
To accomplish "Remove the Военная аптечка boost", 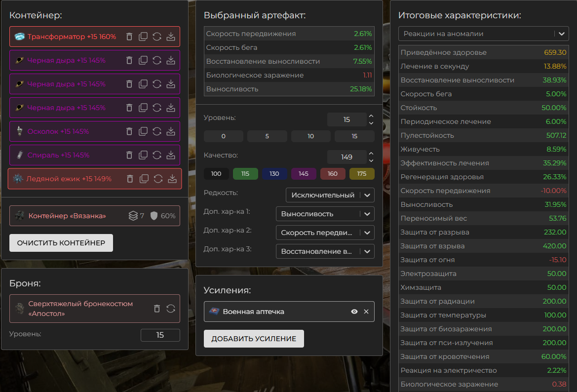I will pyautogui.click(x=366, y=312).
